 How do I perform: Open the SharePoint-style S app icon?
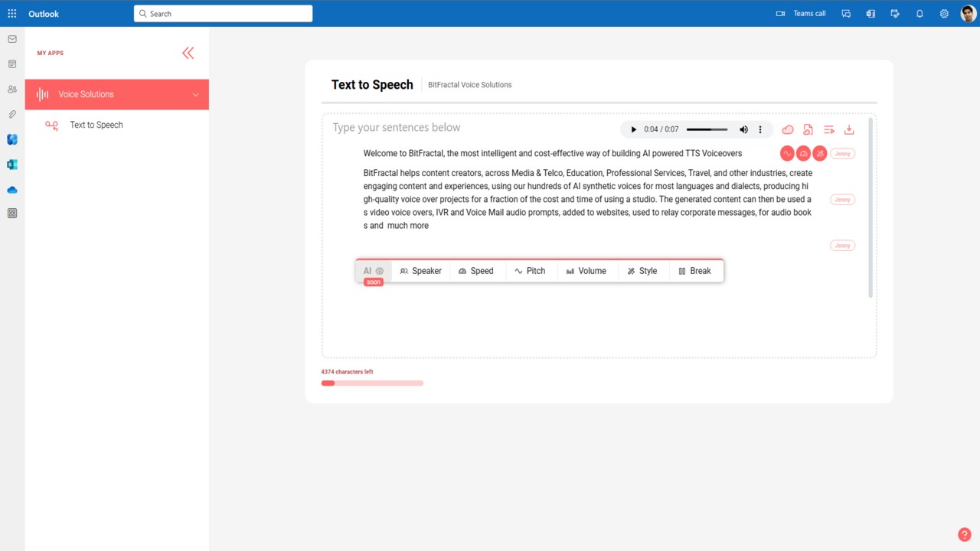(x=12, y=165)
